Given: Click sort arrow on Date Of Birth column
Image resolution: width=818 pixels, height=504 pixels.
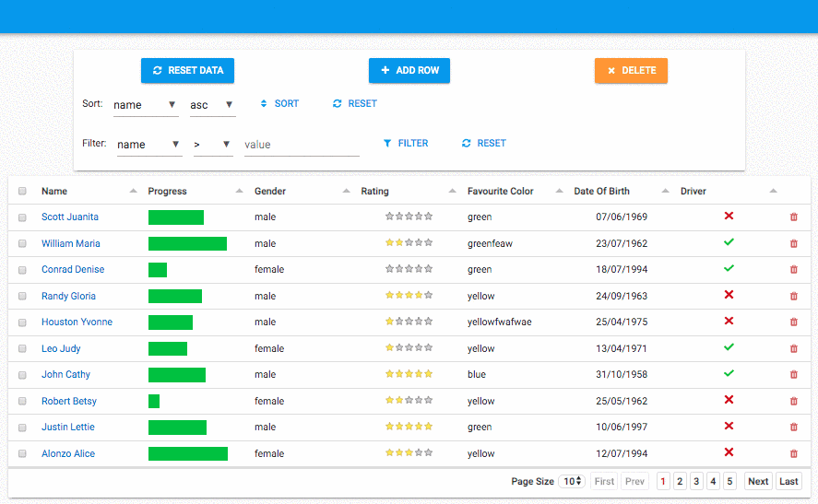Looking at the screenshot, I should click(665, 191).
